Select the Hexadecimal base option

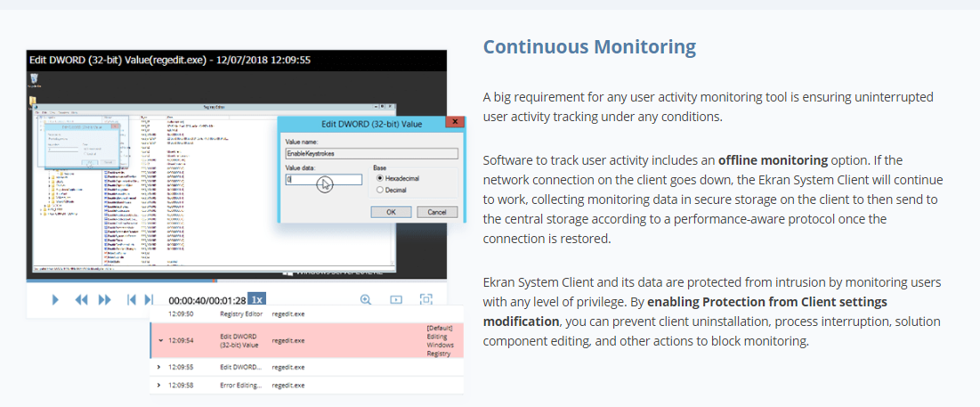pyautogui.click(x=398, y=178)
